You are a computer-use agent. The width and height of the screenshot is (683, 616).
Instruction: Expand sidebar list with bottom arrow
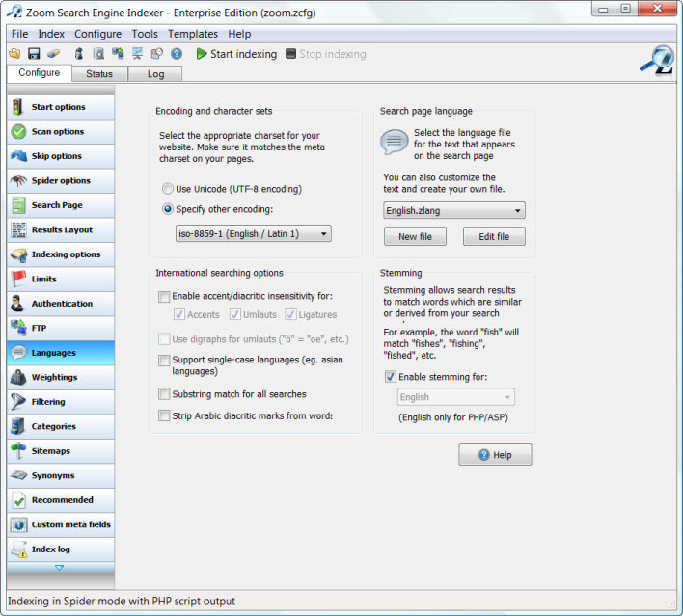pos(60,568)
